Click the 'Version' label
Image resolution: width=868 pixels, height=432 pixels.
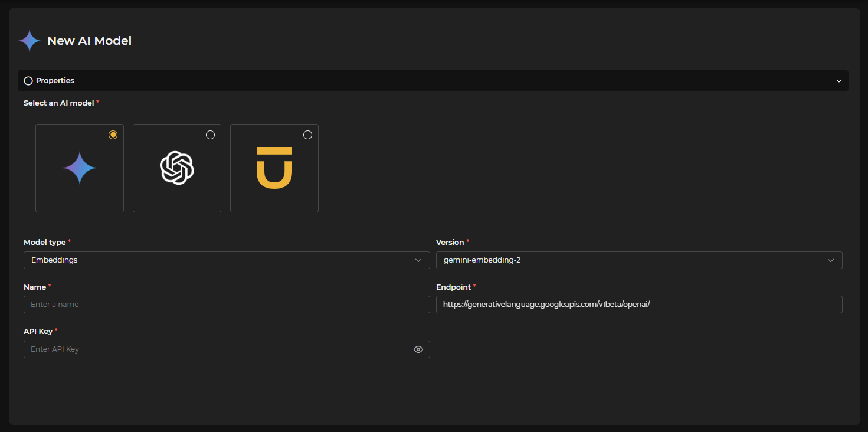tap(450, 242)
